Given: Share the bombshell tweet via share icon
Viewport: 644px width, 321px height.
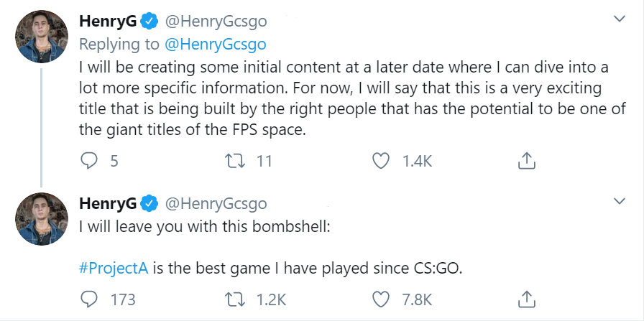Looking at the screenshot, I should click(526, 298).
